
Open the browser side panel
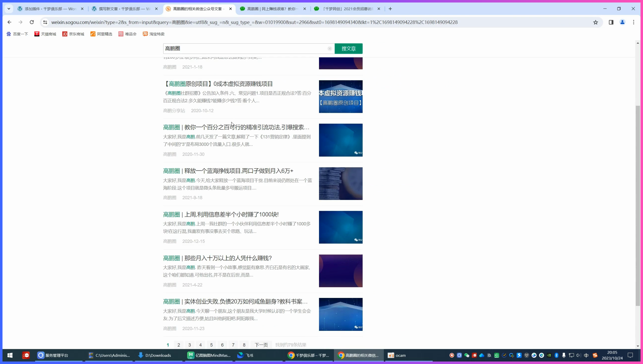611,22
